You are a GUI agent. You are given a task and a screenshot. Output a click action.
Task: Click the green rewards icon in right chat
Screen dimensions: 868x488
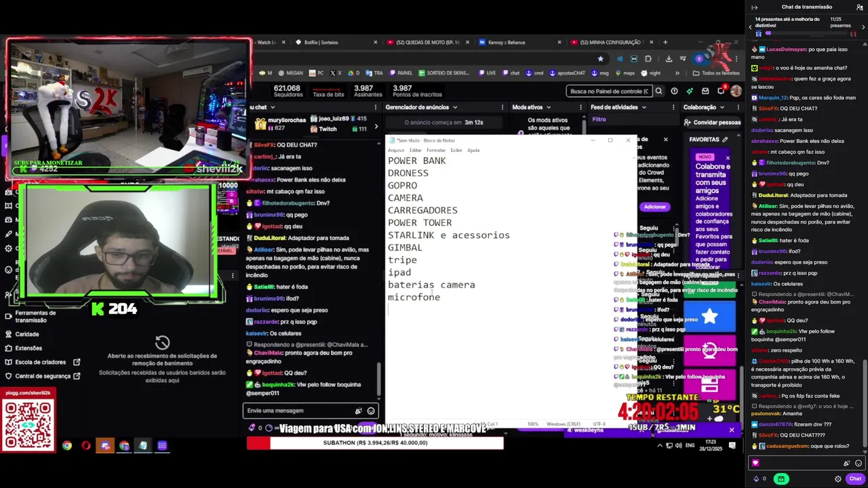[x=781, y=479]
